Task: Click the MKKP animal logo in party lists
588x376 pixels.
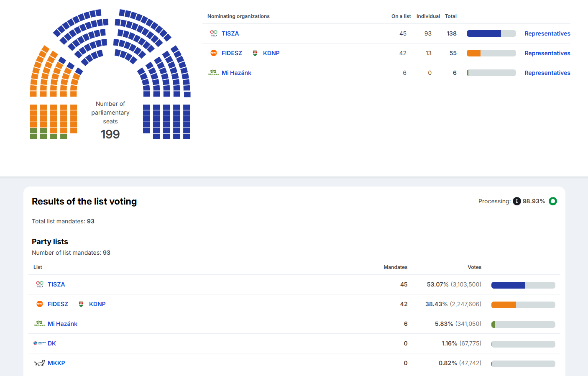Action: [40, 363]
